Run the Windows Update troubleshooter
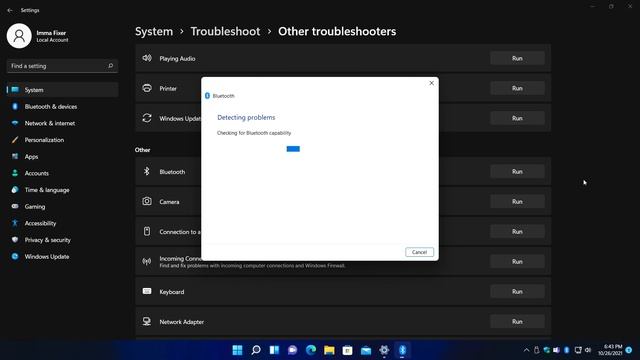 517,118
